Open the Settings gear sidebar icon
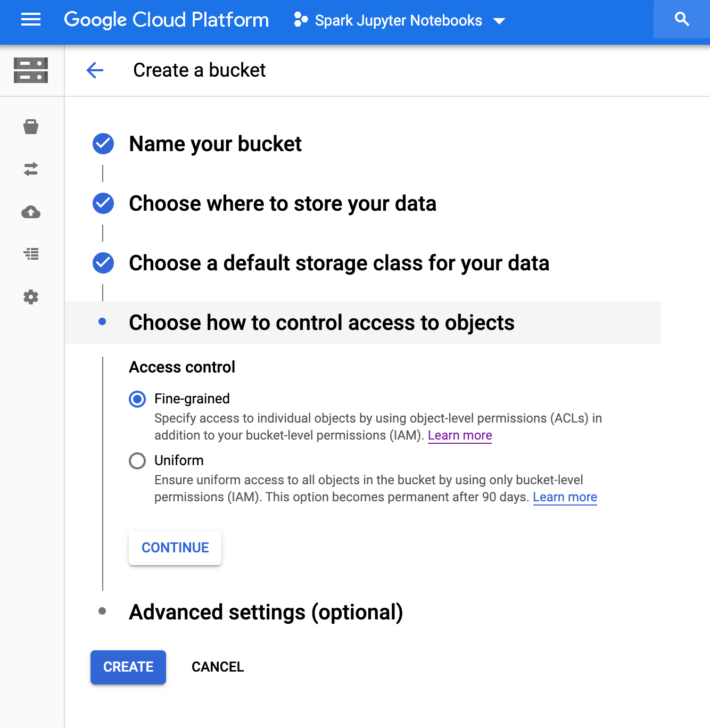 tap(31, 297)
